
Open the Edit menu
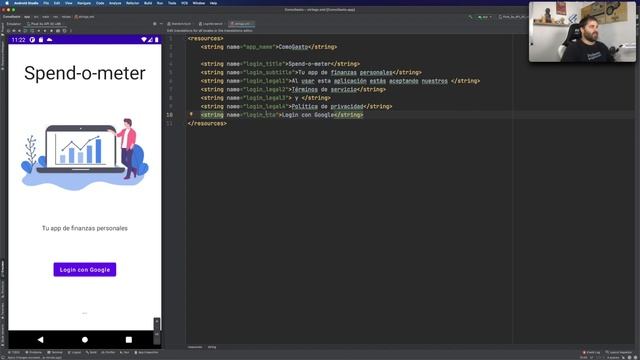pos(57,3)
